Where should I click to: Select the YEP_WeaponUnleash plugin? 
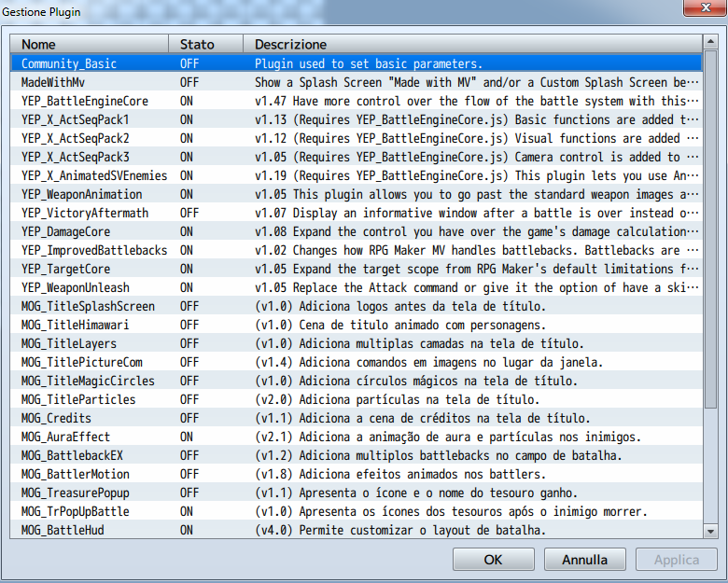coord(357,287)
